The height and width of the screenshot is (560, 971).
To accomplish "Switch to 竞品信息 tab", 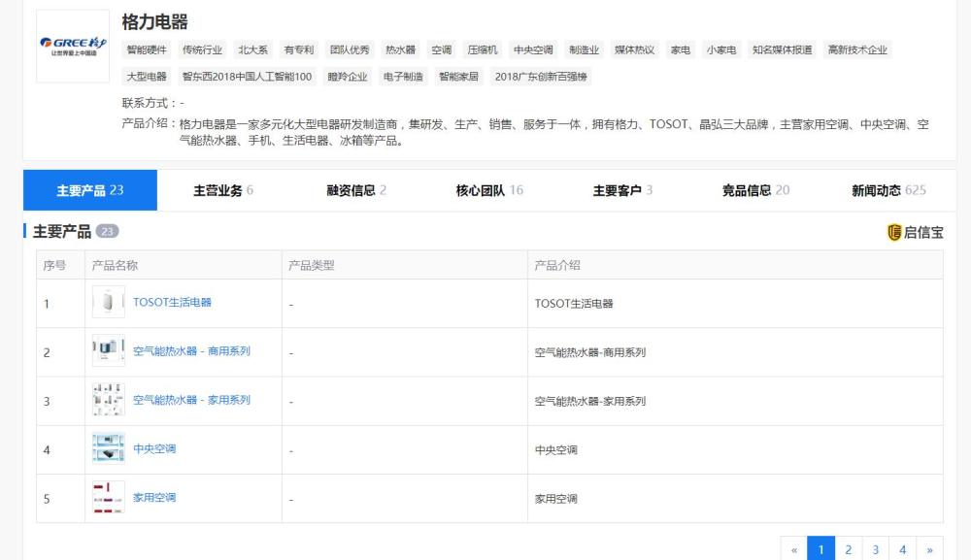I will (756, 190).
